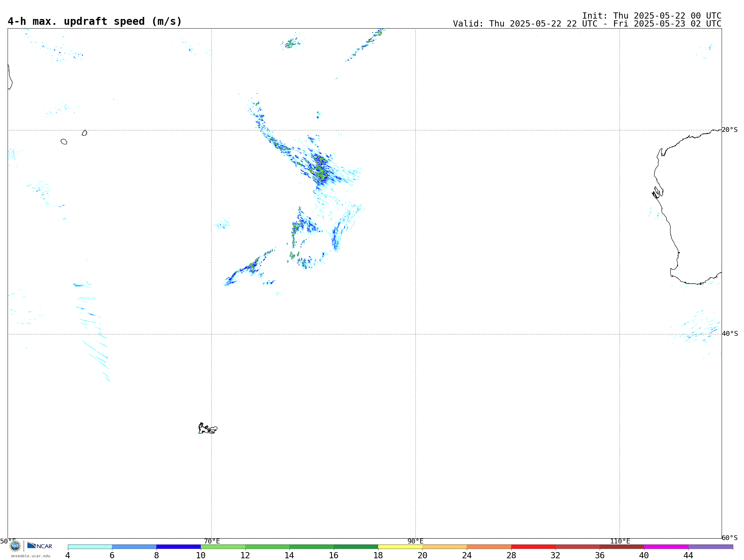The width and height of the screenshot is (744, 560).
Task: Click the 70°E longitude label
Action: 212,541
